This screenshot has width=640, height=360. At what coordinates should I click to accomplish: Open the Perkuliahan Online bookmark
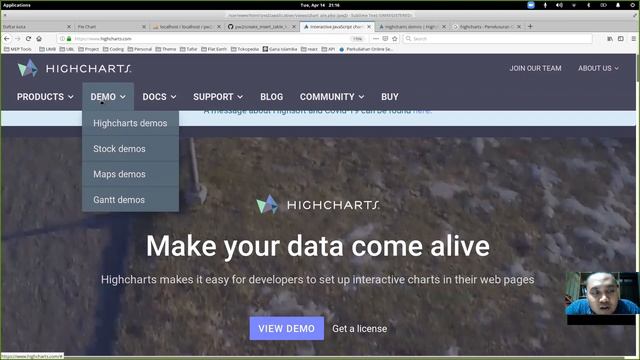pyautogui.click(x=366, y=49)
